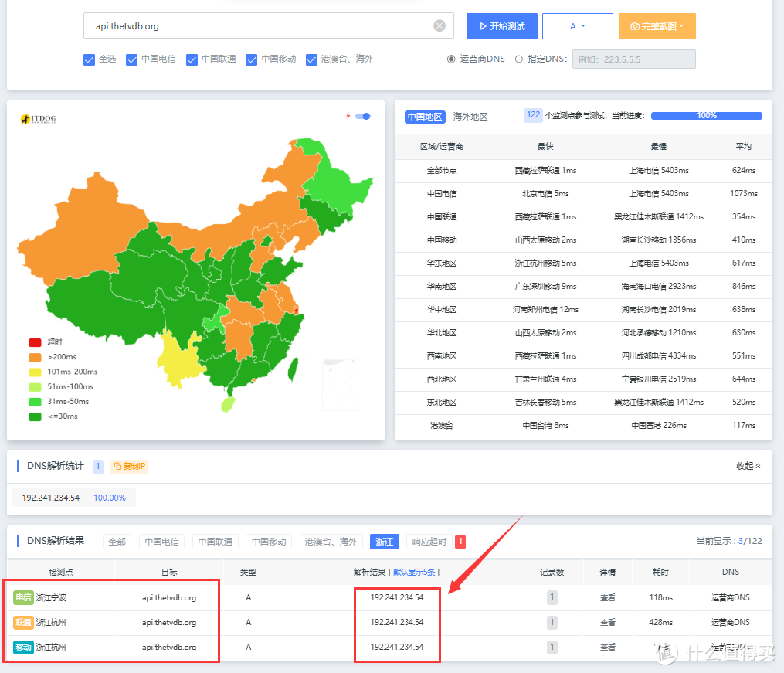Clear the domain input with the X icon
Screen dimensions: 784x673
point(440,26)
